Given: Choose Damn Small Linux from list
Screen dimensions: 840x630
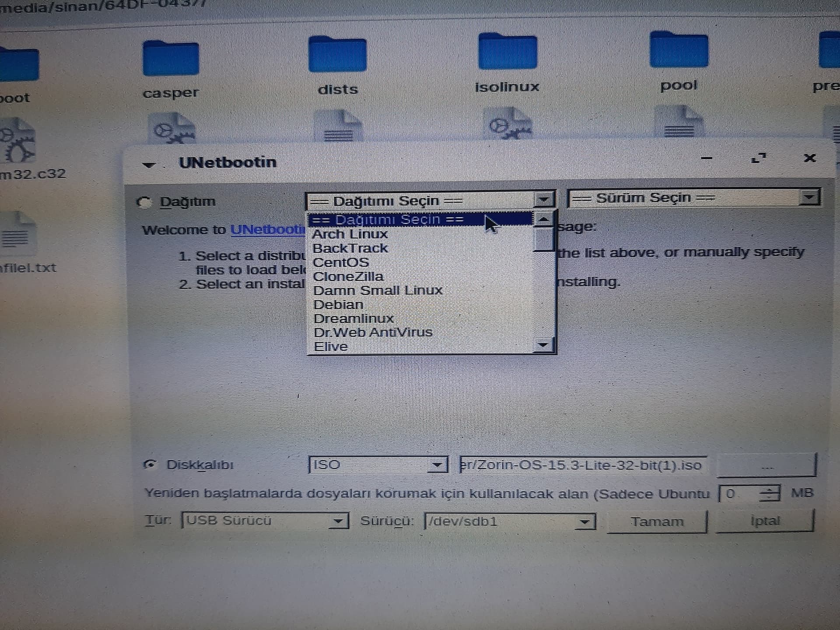Looking at the screenshot, I should [x=378, y=290].
